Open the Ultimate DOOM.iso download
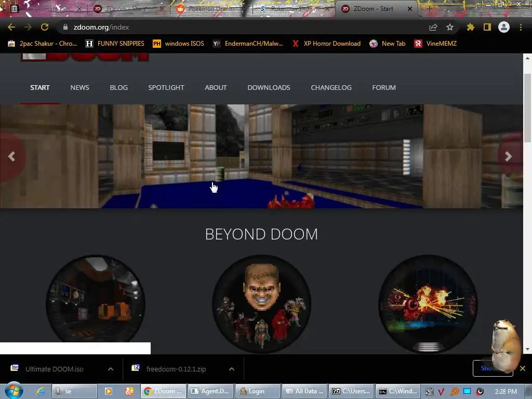This screenshot has width=532, height=399. pos(54,369)
